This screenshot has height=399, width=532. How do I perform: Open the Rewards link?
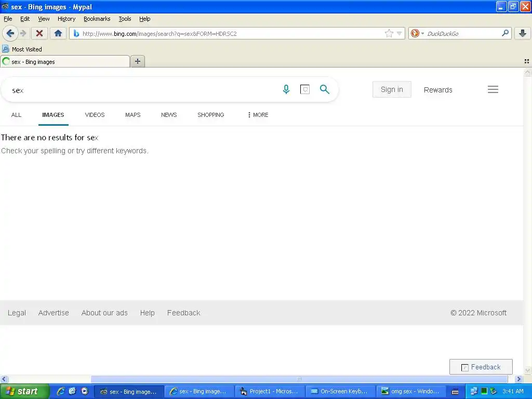pyautogui.click(x=438, y=90)
